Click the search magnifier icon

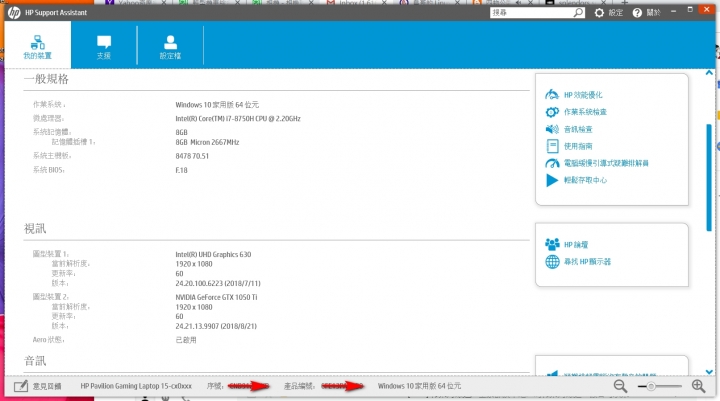coord(579,12)
